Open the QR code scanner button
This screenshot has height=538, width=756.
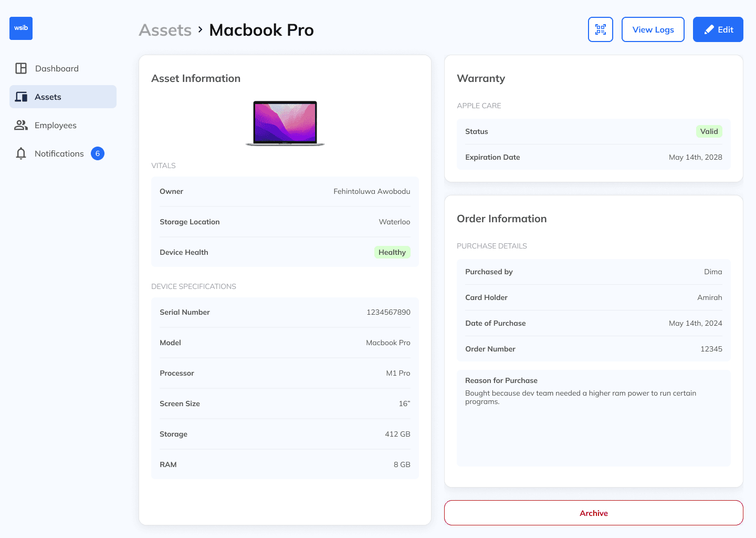point(601,29)
